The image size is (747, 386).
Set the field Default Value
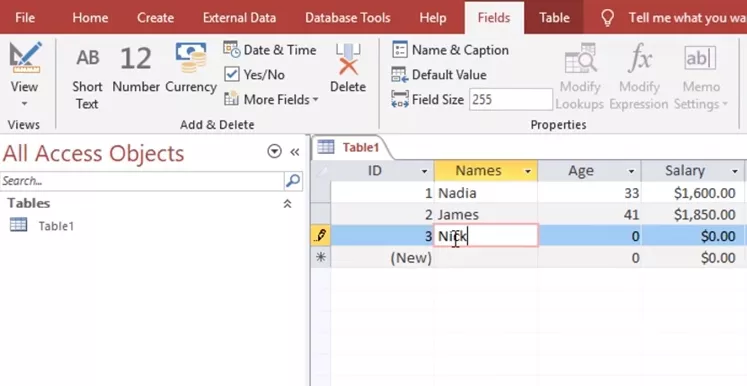(439, 75)
